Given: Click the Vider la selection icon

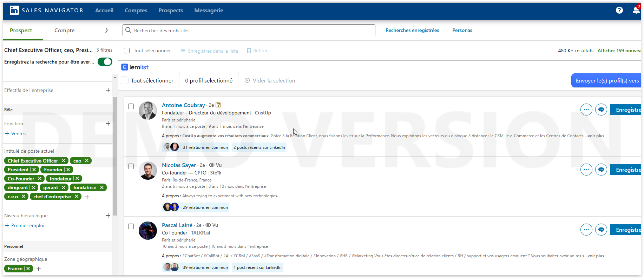Looking at the screenshot, I should coord(247,81).
